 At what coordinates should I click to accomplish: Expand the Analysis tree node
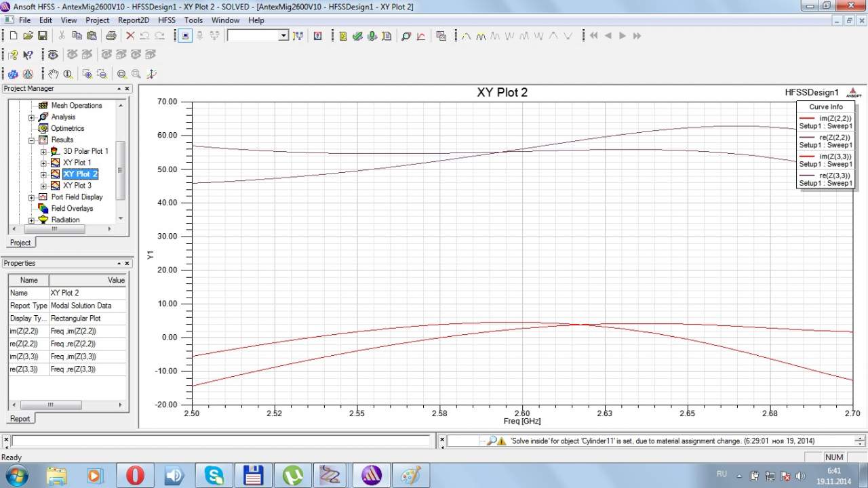click(x=31, y=117)
